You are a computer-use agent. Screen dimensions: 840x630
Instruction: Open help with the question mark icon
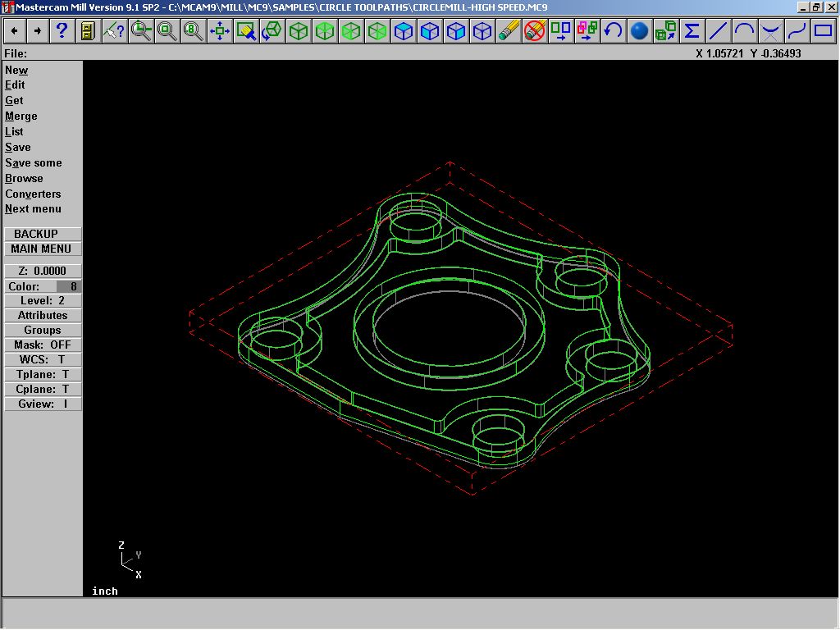[x=62, y=31]
